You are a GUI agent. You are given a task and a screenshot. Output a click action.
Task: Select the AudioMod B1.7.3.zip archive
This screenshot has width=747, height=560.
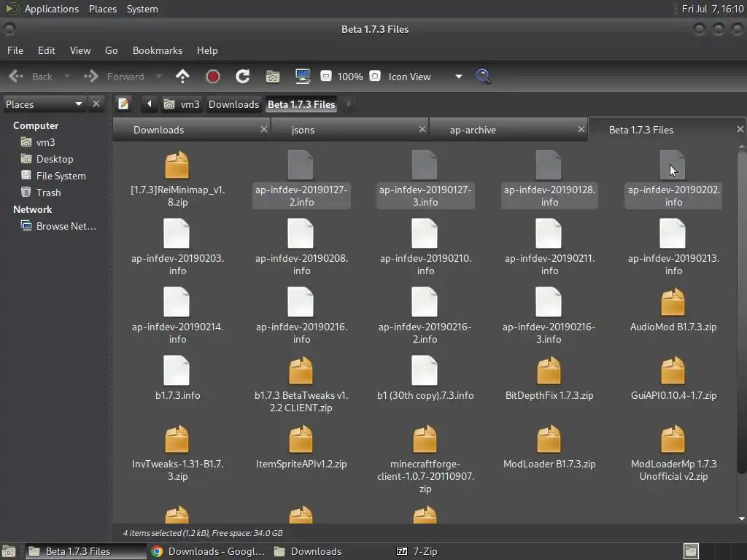673,310
